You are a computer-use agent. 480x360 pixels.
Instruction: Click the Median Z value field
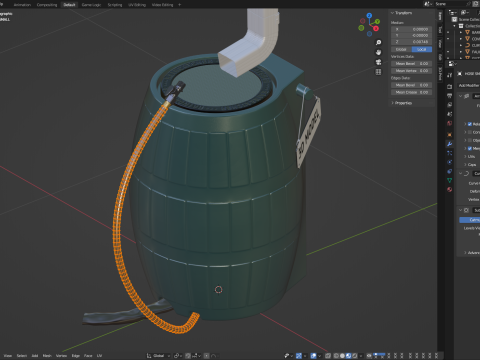point(411,42)
